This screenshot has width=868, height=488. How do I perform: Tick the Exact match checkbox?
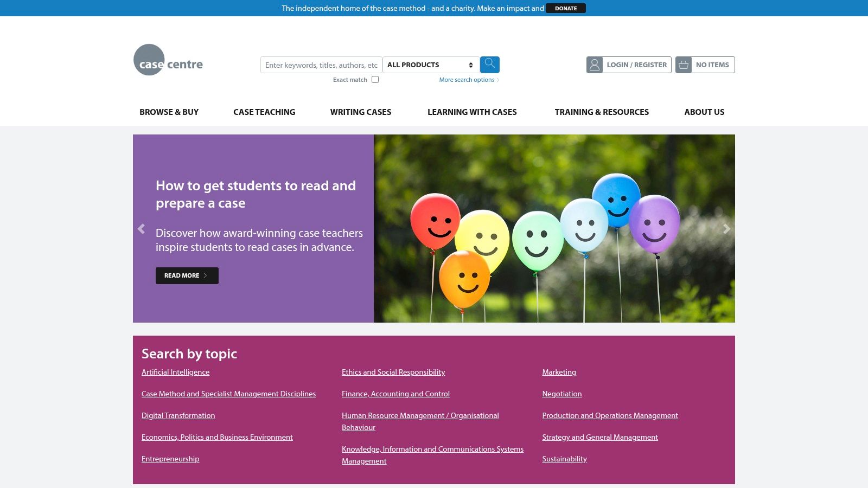(x=375, y=80)
